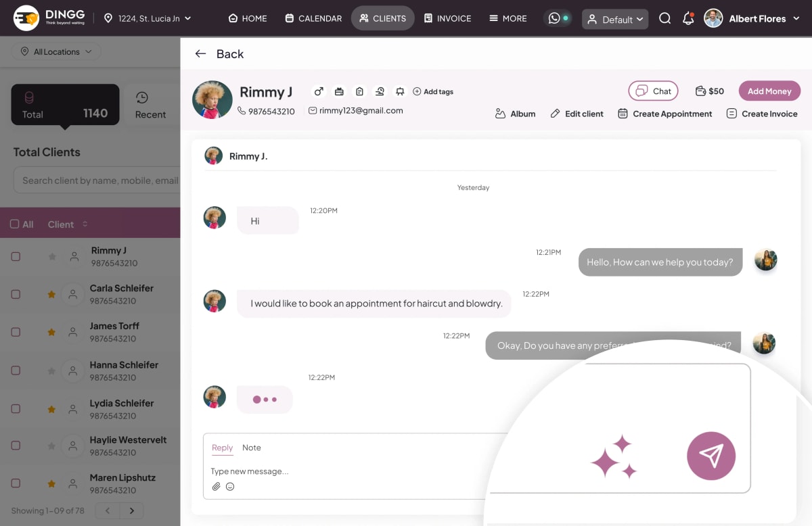Image resolution: width=812 pixels, height=526 pixels.
Task: Open the client's Album
Action: coord(515,114)
